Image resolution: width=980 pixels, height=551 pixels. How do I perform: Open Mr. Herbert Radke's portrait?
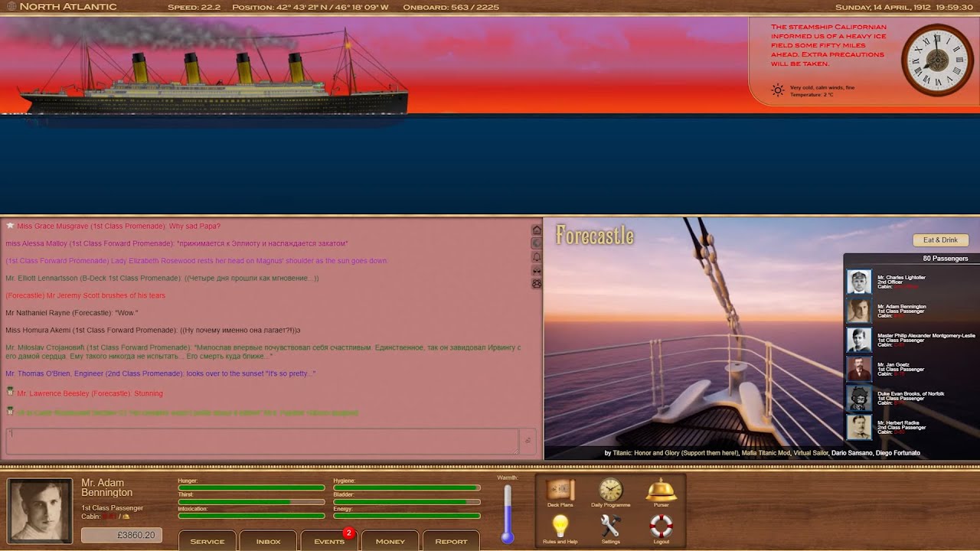pyautogui.click(x=859, y=427)
